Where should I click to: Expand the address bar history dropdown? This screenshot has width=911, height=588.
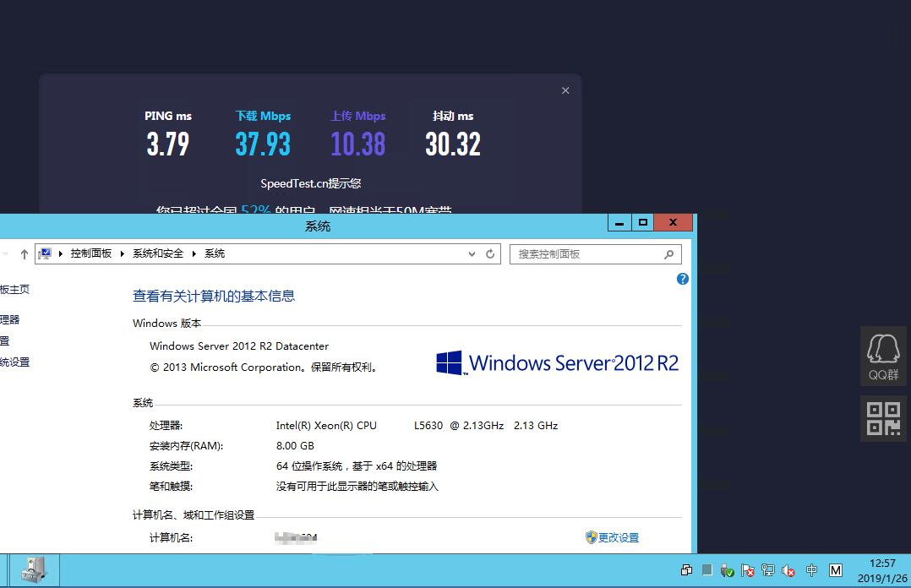pos(472,254)
